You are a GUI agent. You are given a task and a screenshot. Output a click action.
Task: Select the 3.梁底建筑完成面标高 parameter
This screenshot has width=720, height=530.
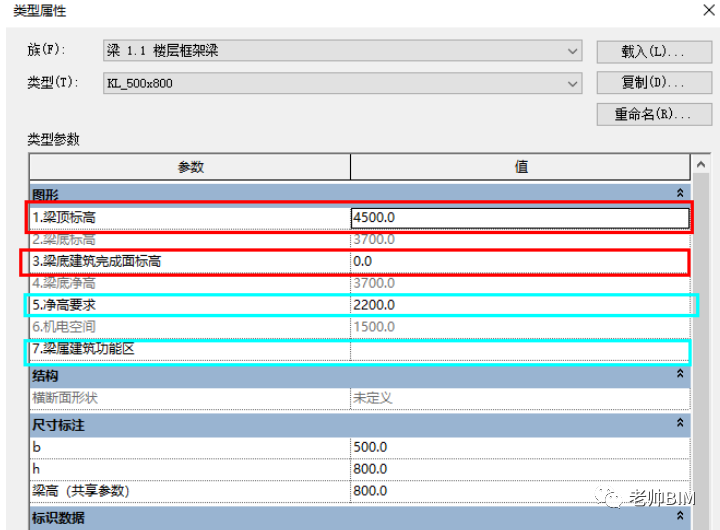(x=190, y=261)
